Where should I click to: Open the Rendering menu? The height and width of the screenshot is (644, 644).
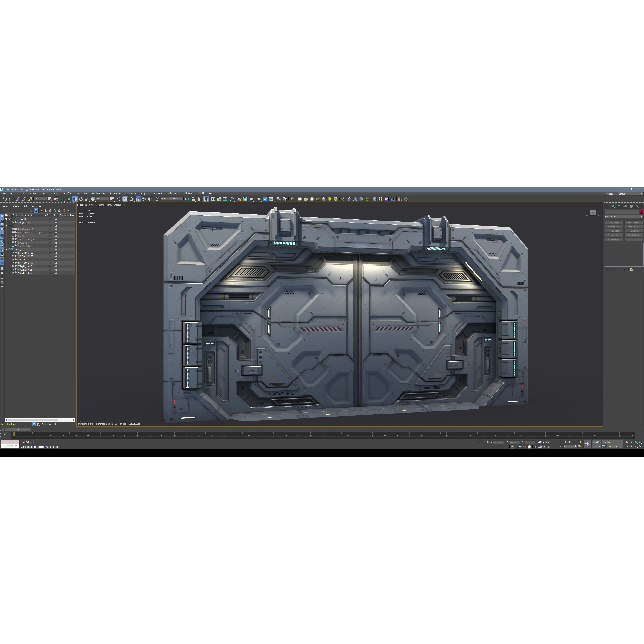tap(116, 194)
